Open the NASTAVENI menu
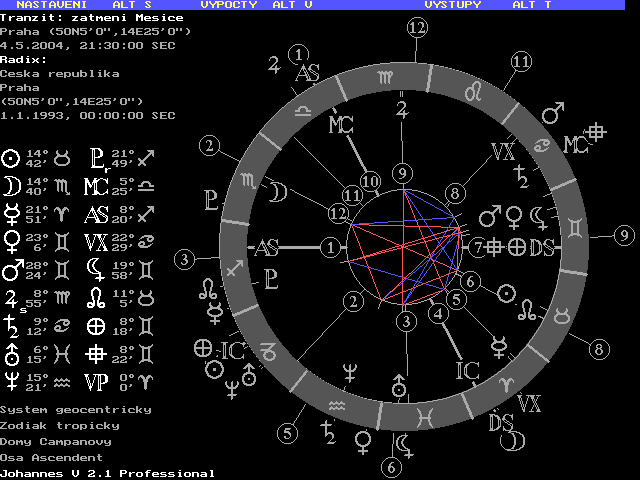 coord(50,5)
